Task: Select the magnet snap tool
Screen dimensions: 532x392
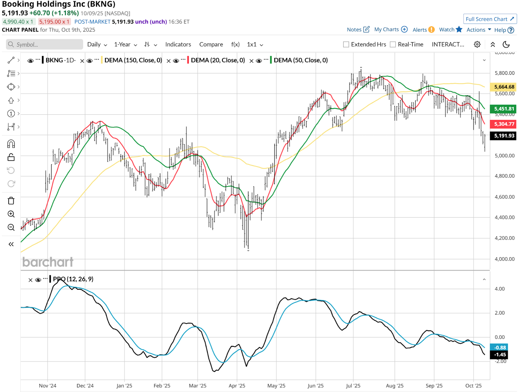Action: tap(11, 144)
